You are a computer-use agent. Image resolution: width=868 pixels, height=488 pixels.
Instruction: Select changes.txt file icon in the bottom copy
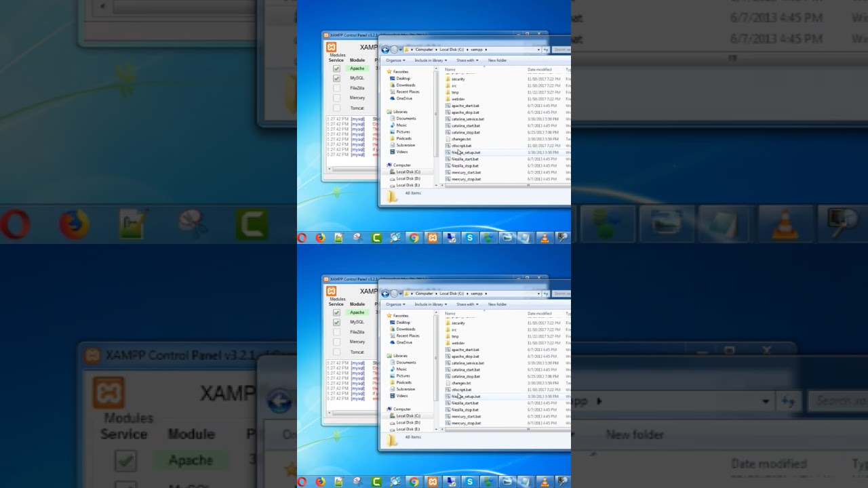[448, 383]
